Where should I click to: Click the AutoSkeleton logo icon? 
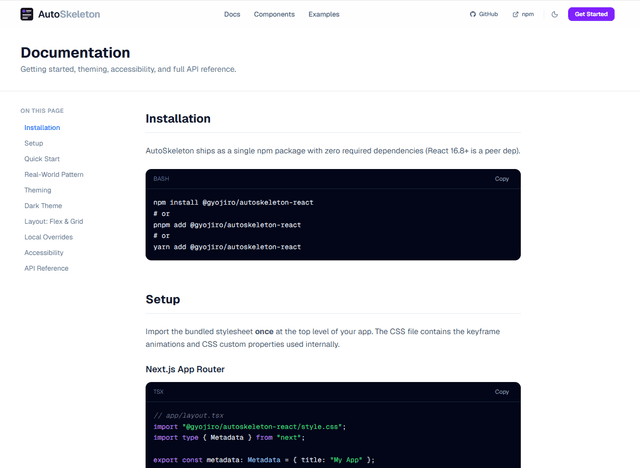[x=27, y=14]
